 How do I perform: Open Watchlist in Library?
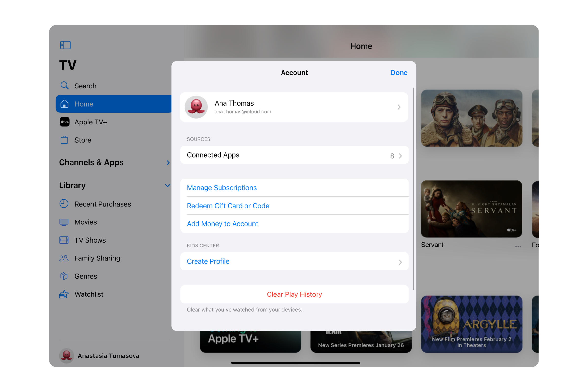pos(114,294)
